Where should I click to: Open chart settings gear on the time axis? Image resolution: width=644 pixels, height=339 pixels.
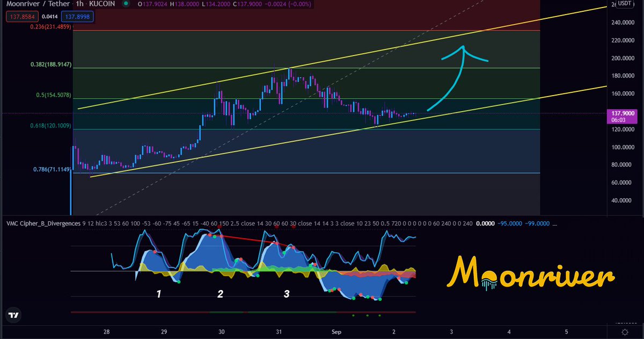626,332
